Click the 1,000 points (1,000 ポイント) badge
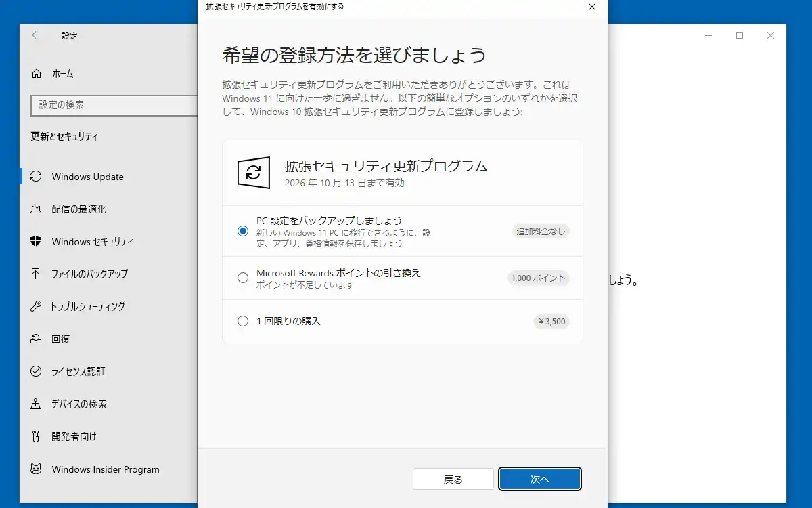The width and height of the screenshot is (812, 508). click(x=538, y=278)
